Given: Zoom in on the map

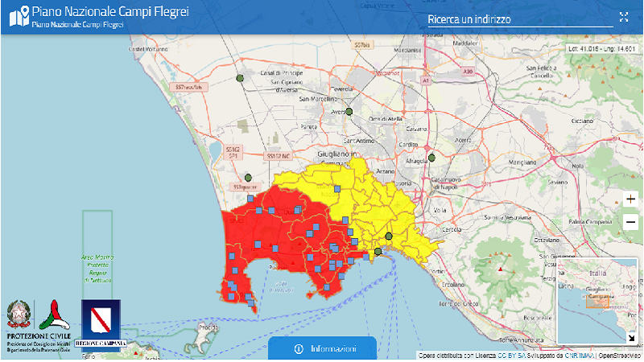Looking at the screenshot, I should click(630, 199).
